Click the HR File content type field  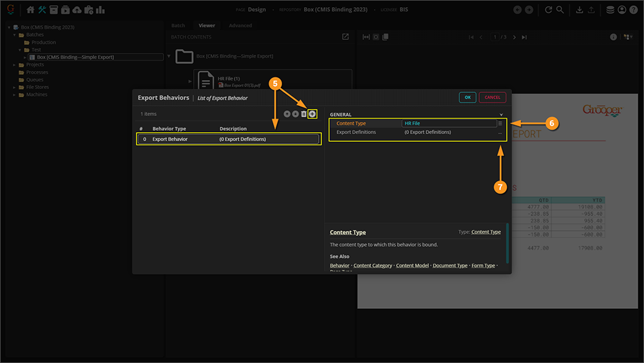tap(449, 123)
